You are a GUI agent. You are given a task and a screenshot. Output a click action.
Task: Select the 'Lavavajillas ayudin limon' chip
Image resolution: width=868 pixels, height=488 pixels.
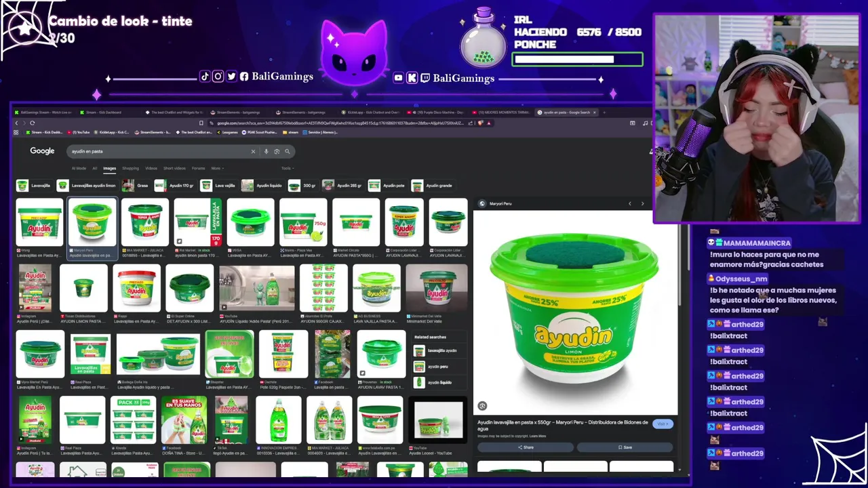(x=86, y=185)
